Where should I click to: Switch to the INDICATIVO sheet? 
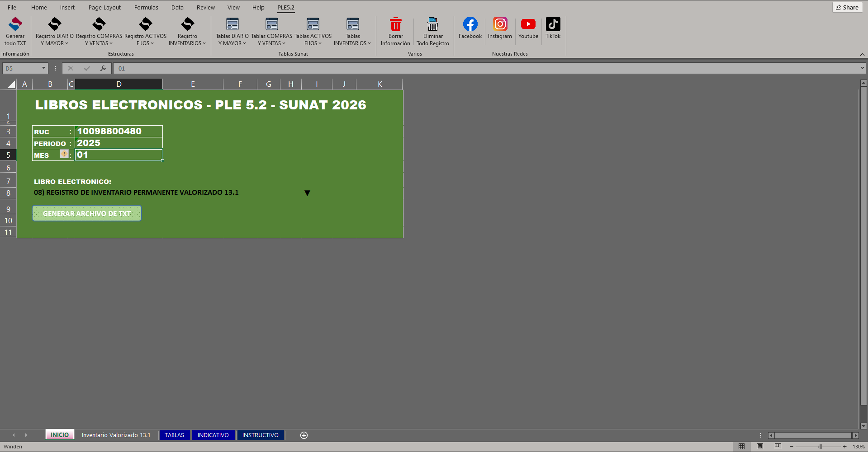(x=213, y=435)
